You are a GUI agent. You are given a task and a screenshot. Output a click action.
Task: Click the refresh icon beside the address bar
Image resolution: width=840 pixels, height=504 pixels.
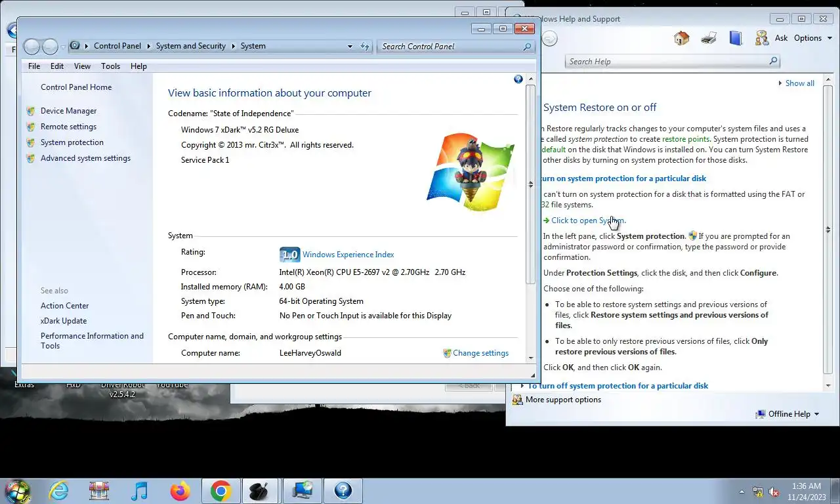click(x=365, y=47)
